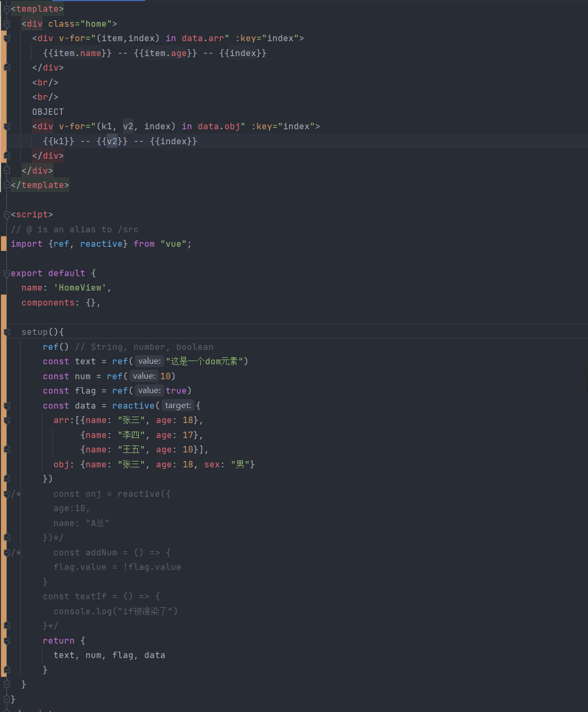
Task: Click the components: {} property
Action: (59, 303)
